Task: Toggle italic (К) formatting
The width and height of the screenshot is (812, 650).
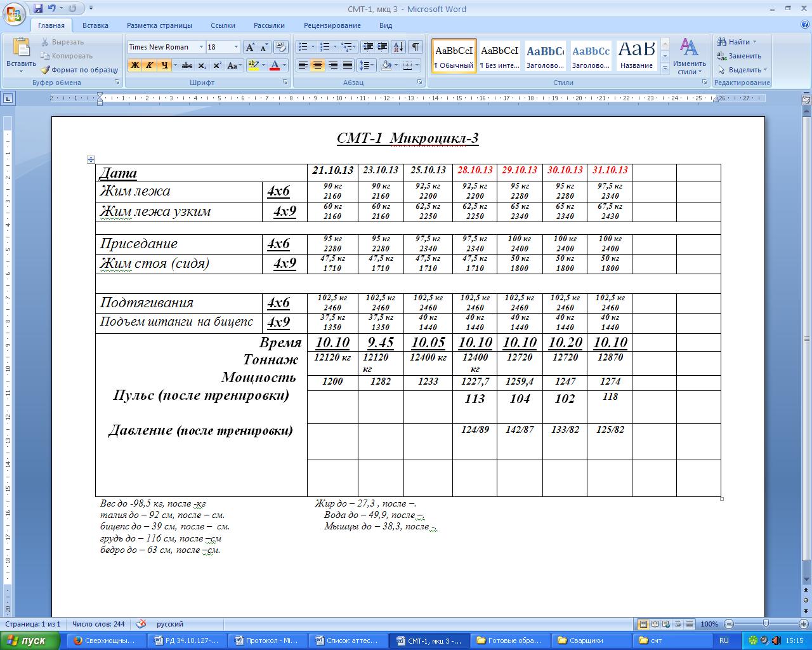Action: click(x=149, y=65)
